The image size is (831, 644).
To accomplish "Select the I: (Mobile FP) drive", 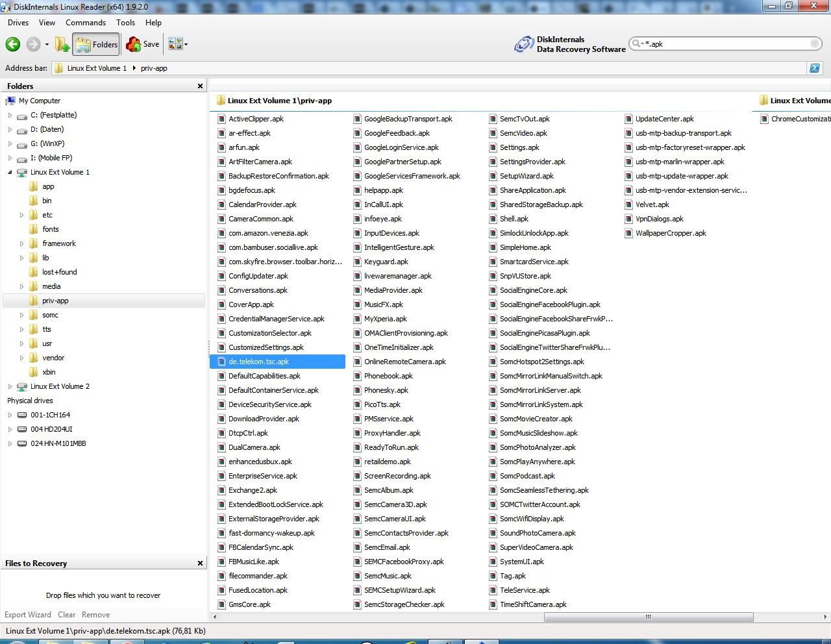I will (x=51, y=158).
